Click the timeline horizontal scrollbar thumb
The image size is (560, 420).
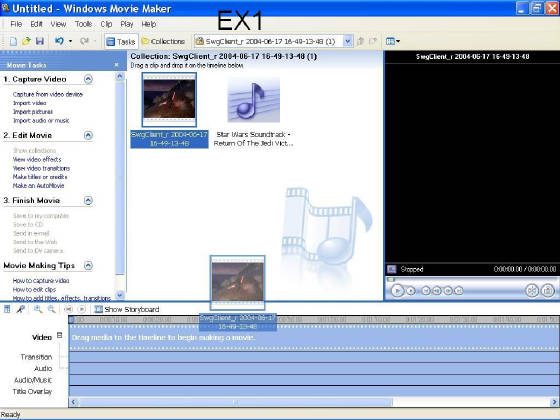pyautogui.click(x=235, y=402)
